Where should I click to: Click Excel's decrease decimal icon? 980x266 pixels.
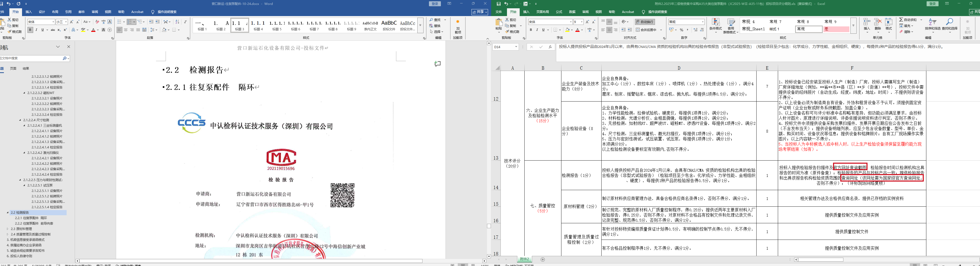(702, 30)
